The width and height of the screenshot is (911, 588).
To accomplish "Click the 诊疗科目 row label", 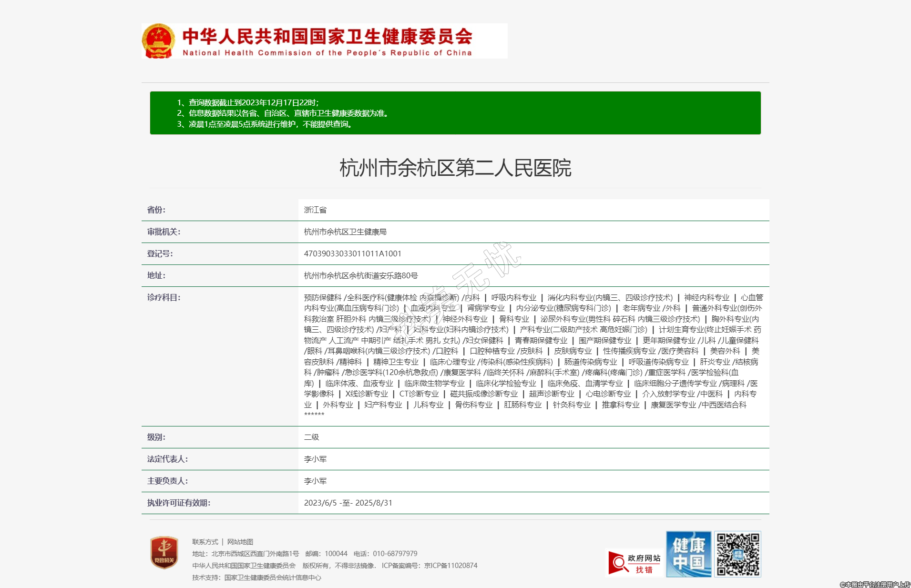I will [x=164, y=297].
